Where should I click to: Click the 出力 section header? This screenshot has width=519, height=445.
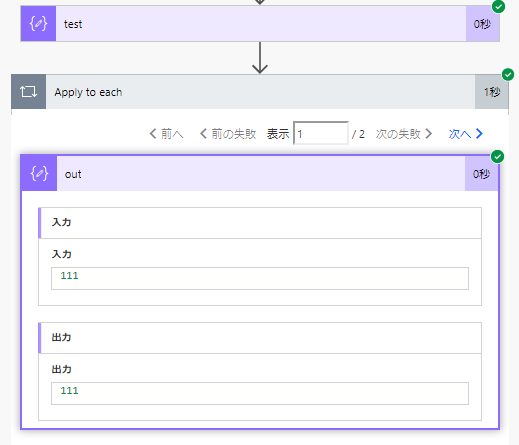(260, 338)
